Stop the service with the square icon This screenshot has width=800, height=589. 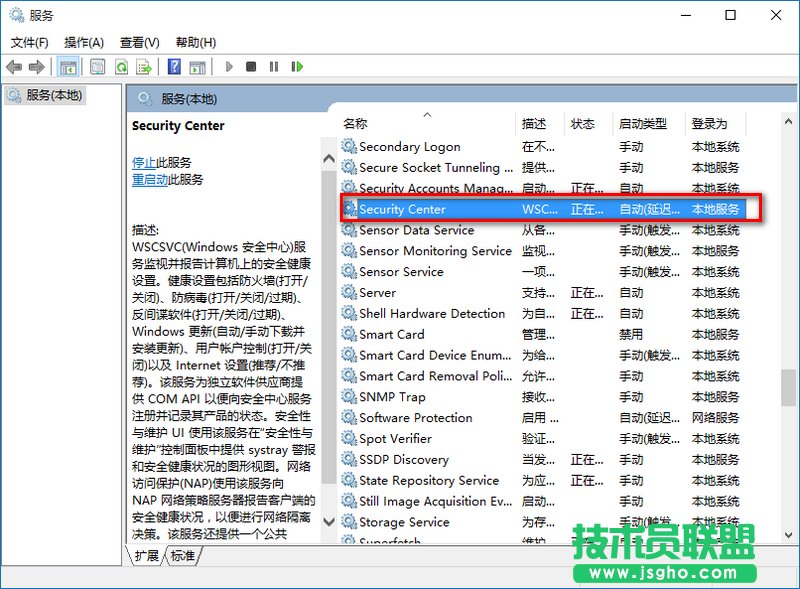(250, 67)
